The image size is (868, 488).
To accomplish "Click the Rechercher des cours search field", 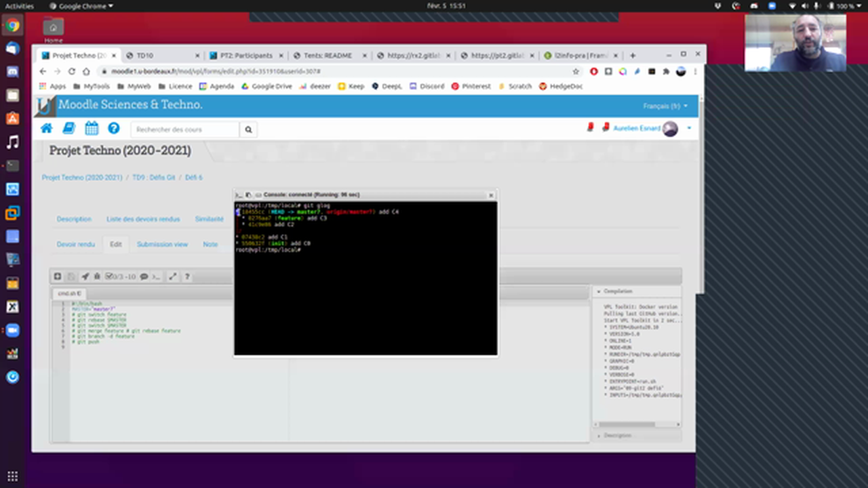I will (x=184, y=129).
